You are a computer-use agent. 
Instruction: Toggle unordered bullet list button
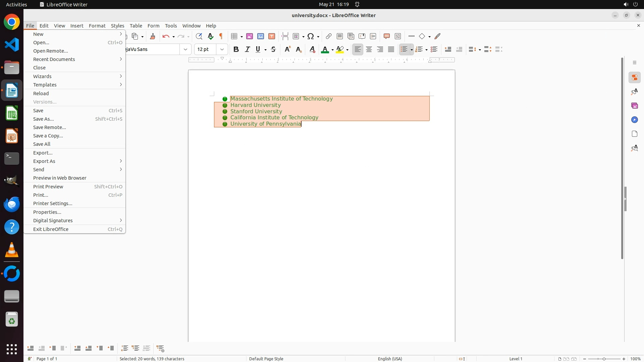tap(404, 49)
